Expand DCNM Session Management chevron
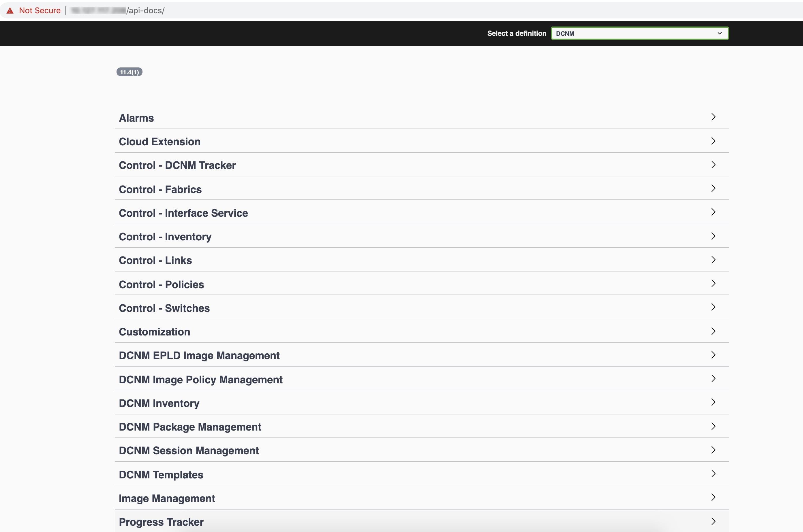The width and height of the screenshot is (803, 532). (x=713, y=450)
